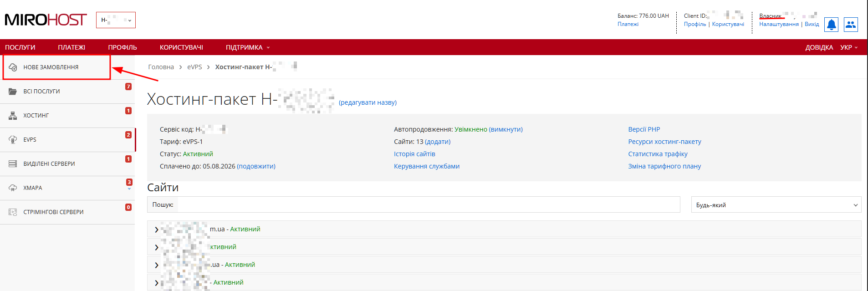Click the Версії PHP link
868x291 pixels.
(644, 129)
